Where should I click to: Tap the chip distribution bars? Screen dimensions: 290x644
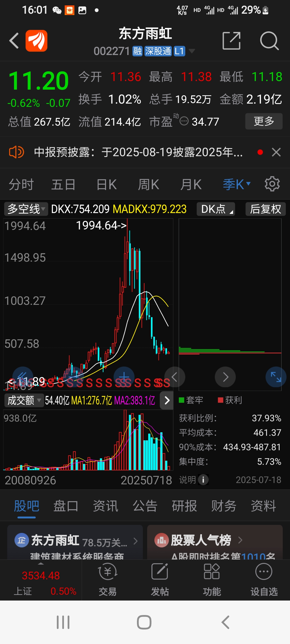[x=230, y=351]
